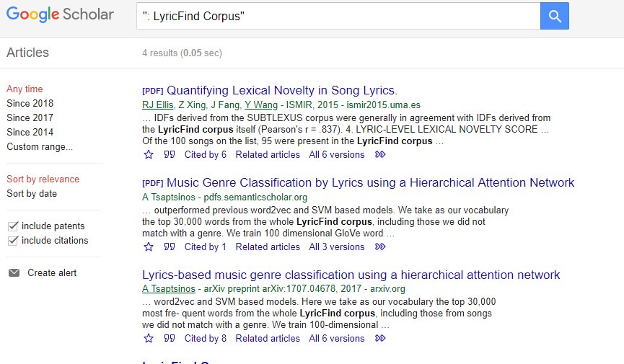Click the [PDF] tag before Quantifying Lexical Novelty
This screenshot has height=364, width=624.
(x=153, y=91)
